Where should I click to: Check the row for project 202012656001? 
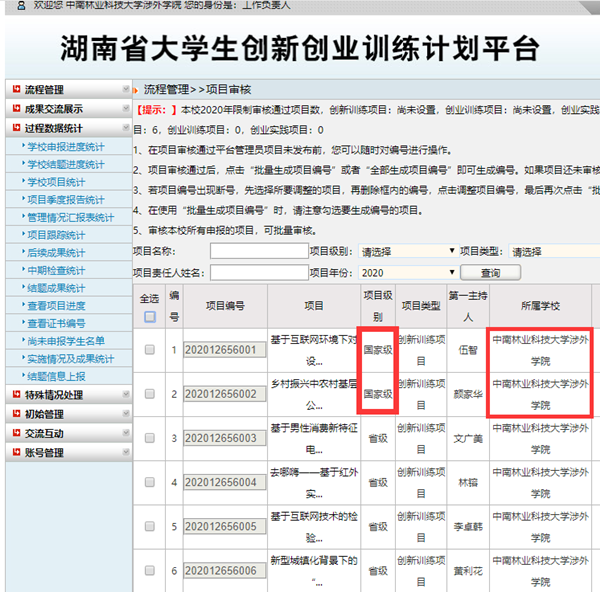149,350
